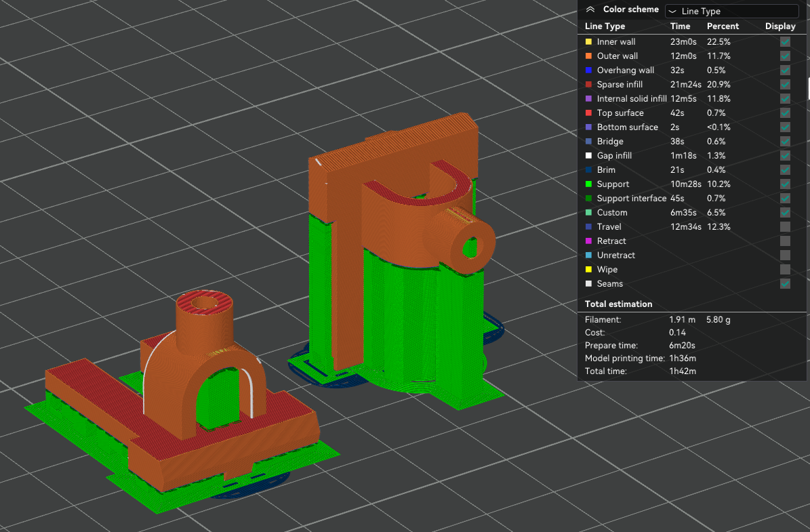This screenshot has height=532, width=810.
Task: Click the Custom color swatch
Action: coord(588,212)
